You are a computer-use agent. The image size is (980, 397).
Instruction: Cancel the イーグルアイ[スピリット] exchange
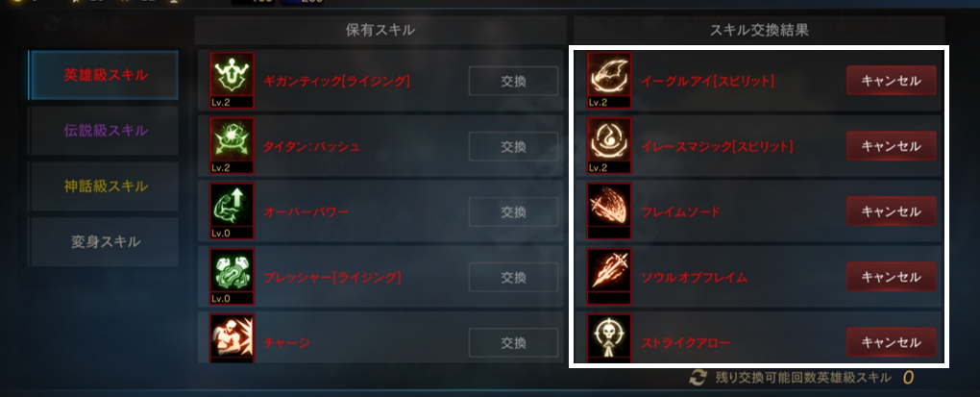tap(892, 81)
